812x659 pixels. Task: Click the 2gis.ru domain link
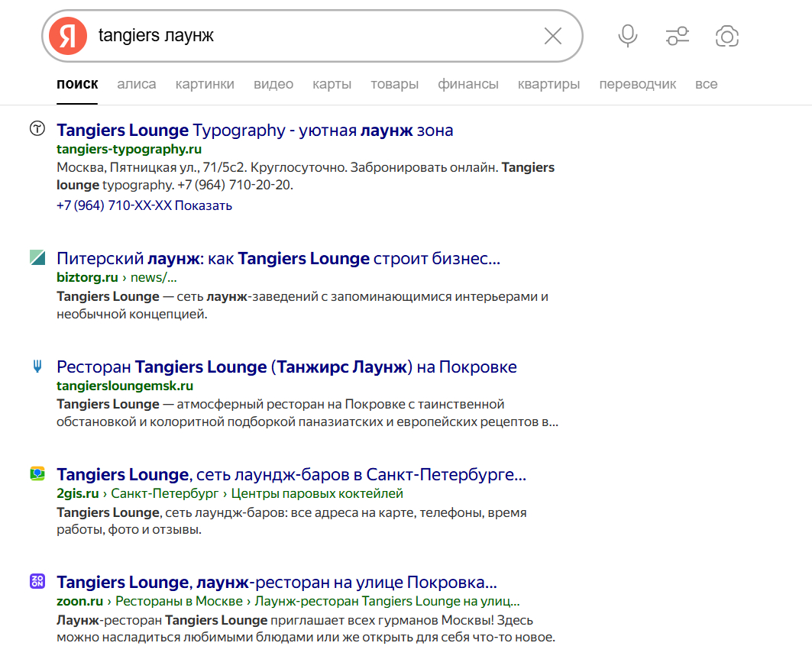[78, 493]
